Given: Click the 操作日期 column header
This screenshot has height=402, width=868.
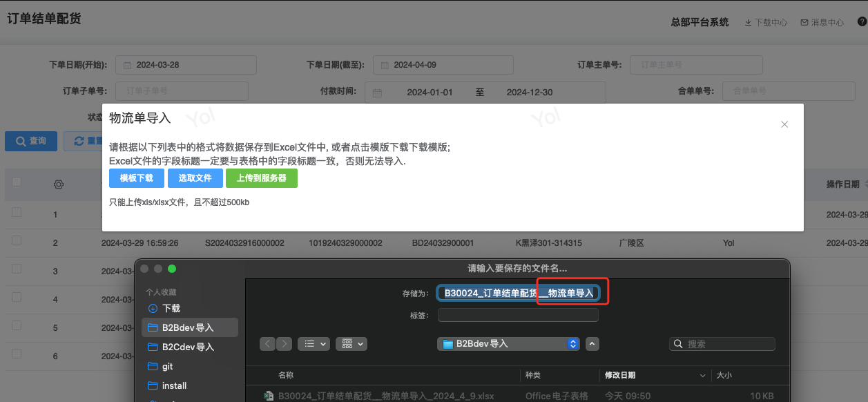Looking at the screenshot, I should click(x=842, y=184).
